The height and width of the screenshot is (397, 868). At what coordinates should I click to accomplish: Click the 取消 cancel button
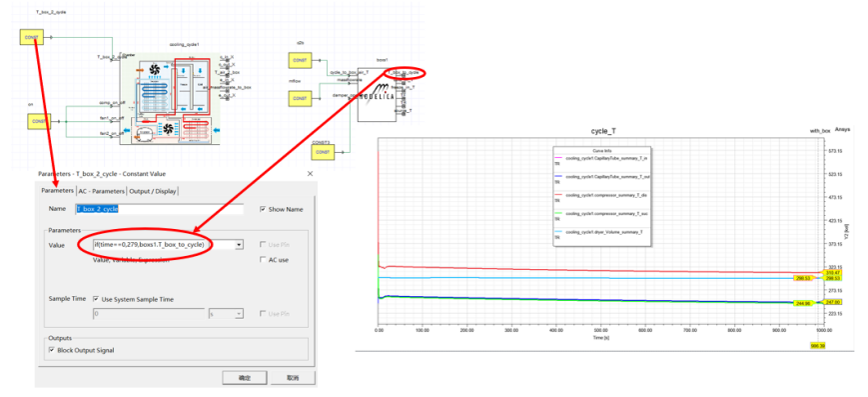[x=294, y=378]
